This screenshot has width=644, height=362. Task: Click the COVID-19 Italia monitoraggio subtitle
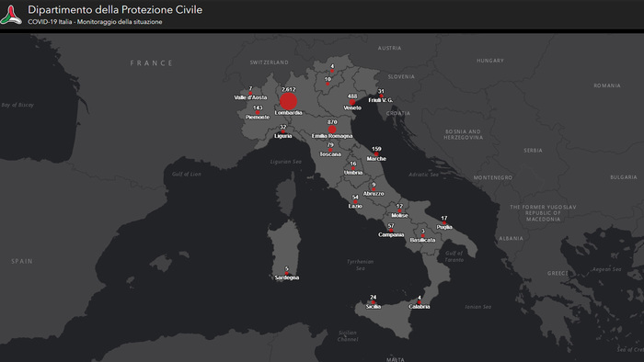(x=95, y=22)
